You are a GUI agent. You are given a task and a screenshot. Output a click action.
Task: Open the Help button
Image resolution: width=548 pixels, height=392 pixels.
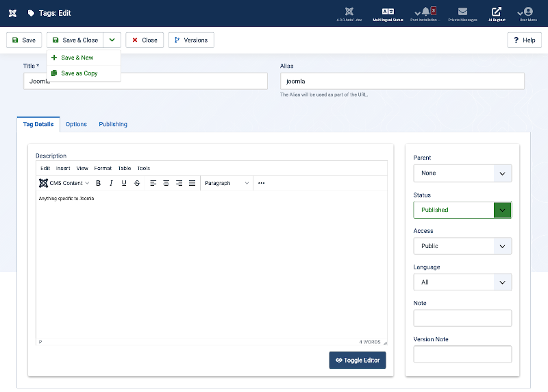click(x=524, y=40)
